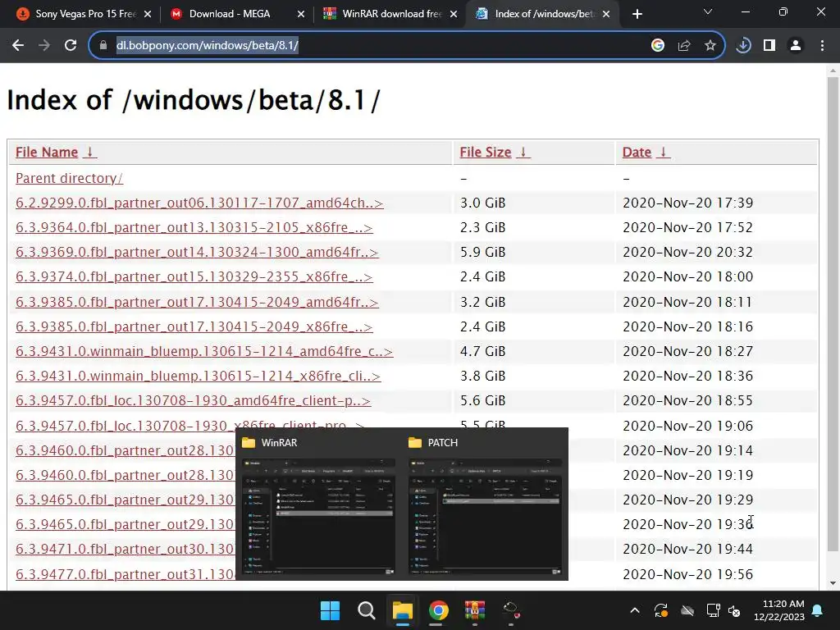Screen dimensions: 840x630
Task: Open the Chrome three-dot menu
Action: pyautogui.click(x=822, y=46)
